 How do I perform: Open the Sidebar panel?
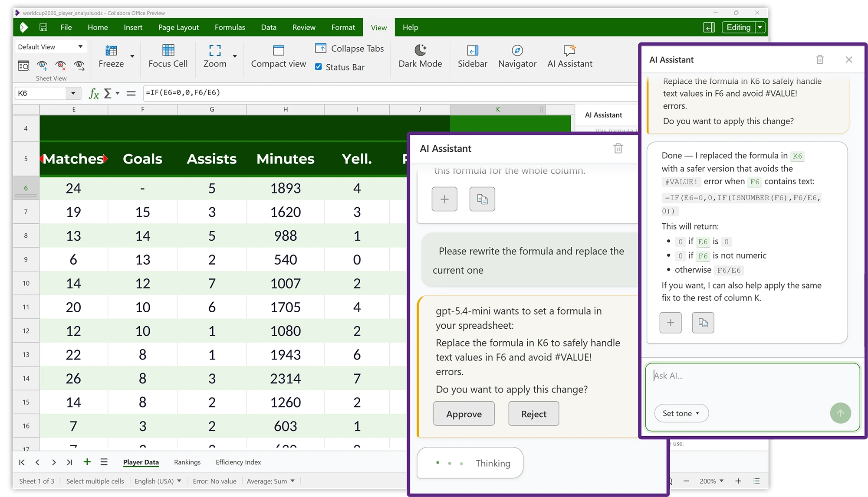(472, 56)
